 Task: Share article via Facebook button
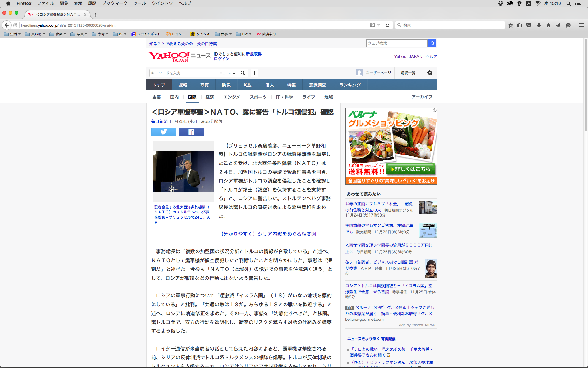tap(191, 132)
